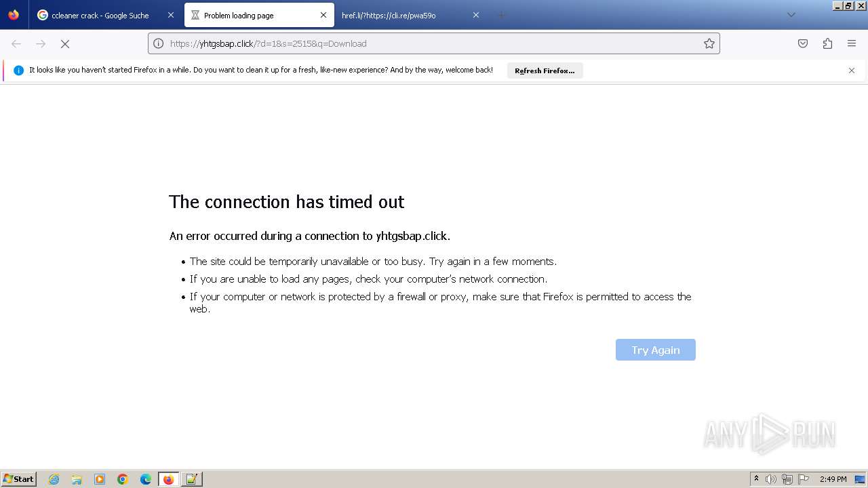Open Windows Explorer folder from taskbar

77,479
